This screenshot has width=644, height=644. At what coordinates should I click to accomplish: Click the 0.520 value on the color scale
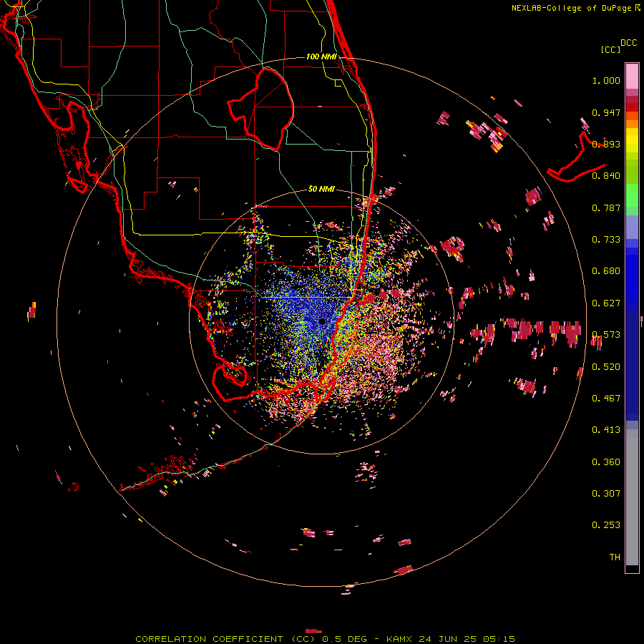(x=606, y=367)
